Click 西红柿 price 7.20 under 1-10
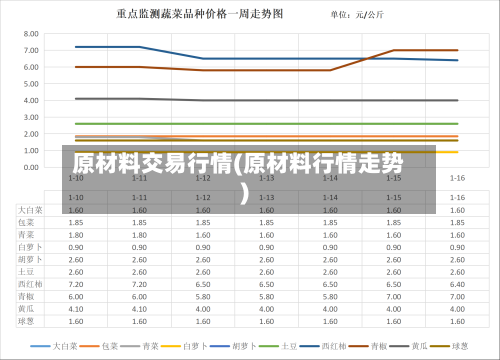The width and height of the screenshot is (500, 360). click(76, 284)
